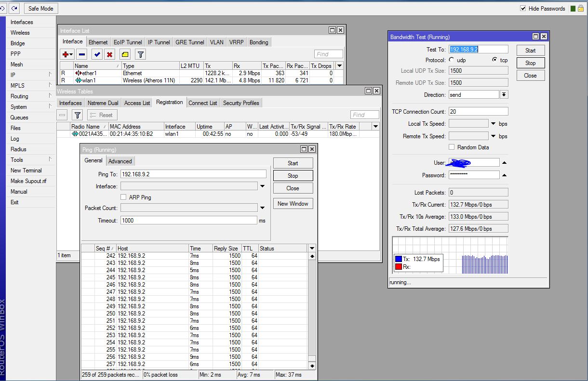Click the Safe Mode button
The image size is (588, 381).
[41, 9]
